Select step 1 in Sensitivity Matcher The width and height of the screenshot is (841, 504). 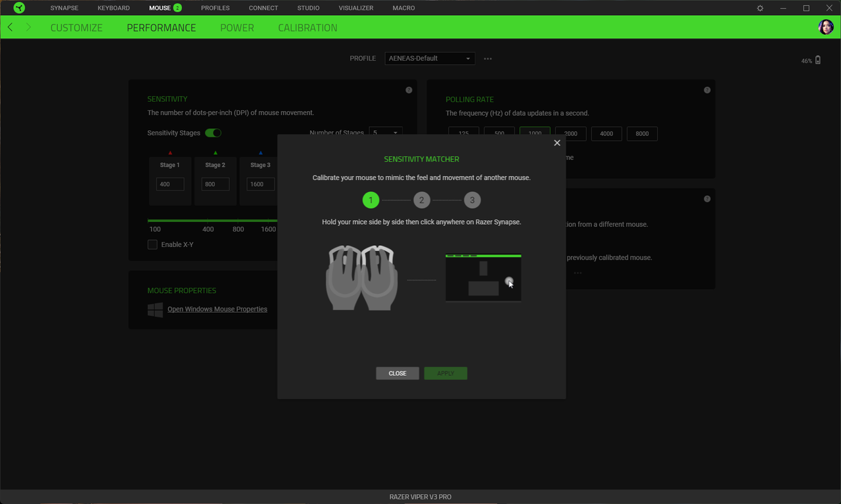tap(371, 200)
